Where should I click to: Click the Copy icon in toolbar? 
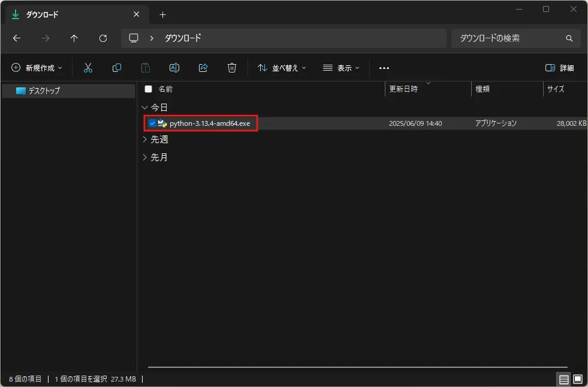tap(117, 68)
